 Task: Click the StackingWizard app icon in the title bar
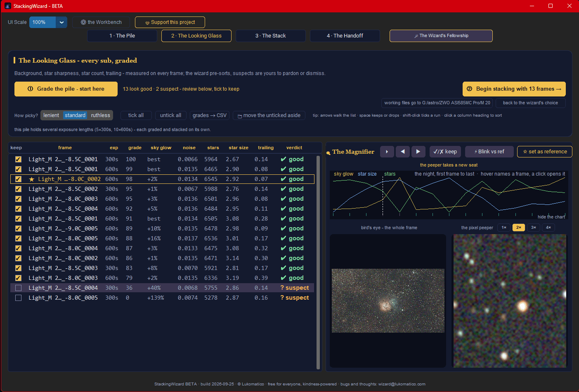tap(7, 6)
